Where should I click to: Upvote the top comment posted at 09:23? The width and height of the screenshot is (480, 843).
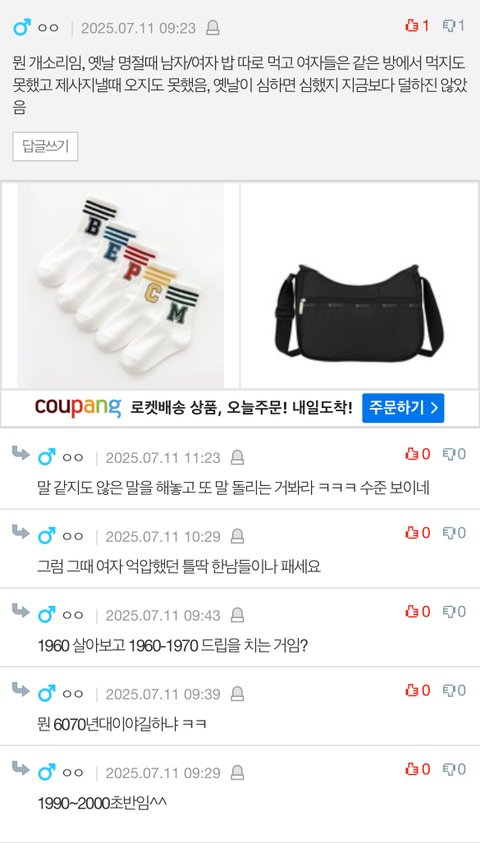(417, 26)
